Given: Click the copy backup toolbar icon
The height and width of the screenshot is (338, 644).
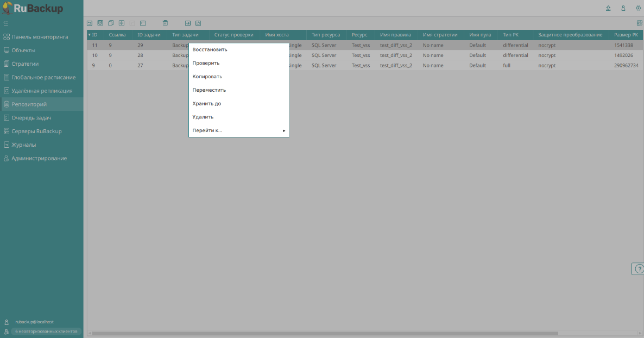Looking at the screenshot, I should tap(111, 23).
